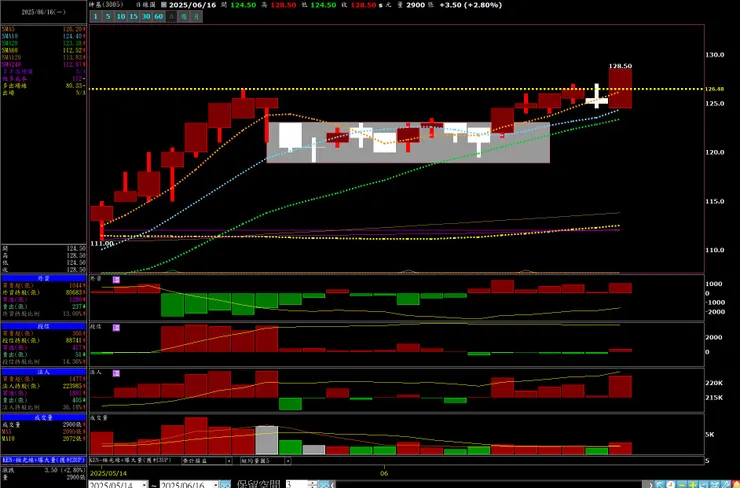The height and width of the screenshot is (488, 740).
Task: Click the purple icon in the 投信 panel
Action: [x=116, y=328]
